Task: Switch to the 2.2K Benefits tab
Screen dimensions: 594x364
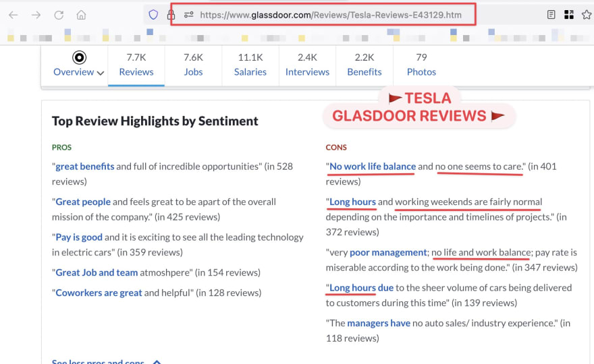Action: coord(364,65)
